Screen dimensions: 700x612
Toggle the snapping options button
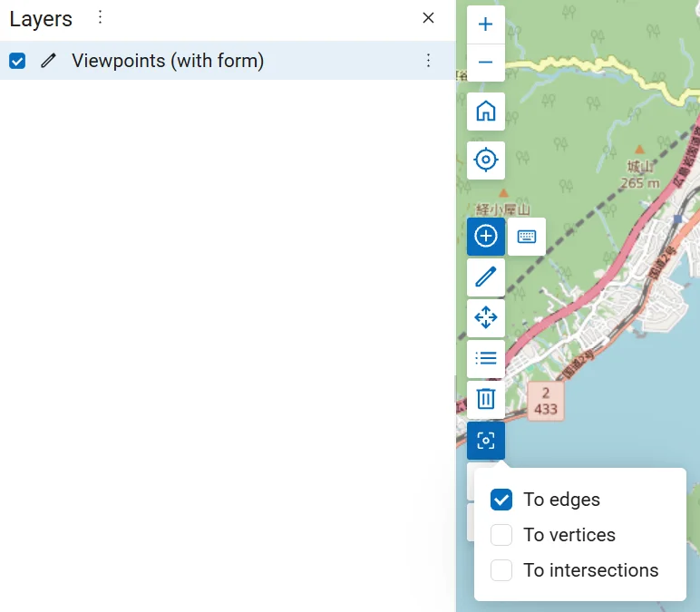[486, 440]
